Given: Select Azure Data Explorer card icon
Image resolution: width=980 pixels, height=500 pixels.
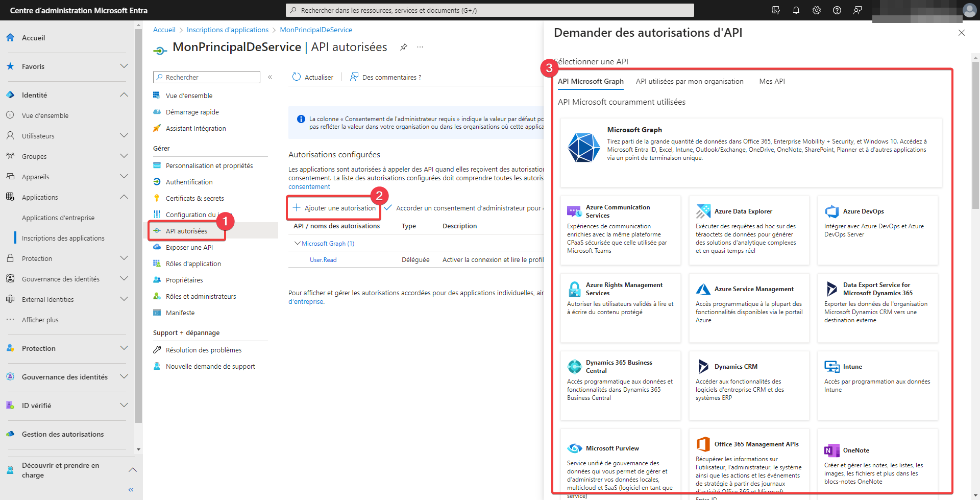Looking at the screenshot, I should (703, 211).
